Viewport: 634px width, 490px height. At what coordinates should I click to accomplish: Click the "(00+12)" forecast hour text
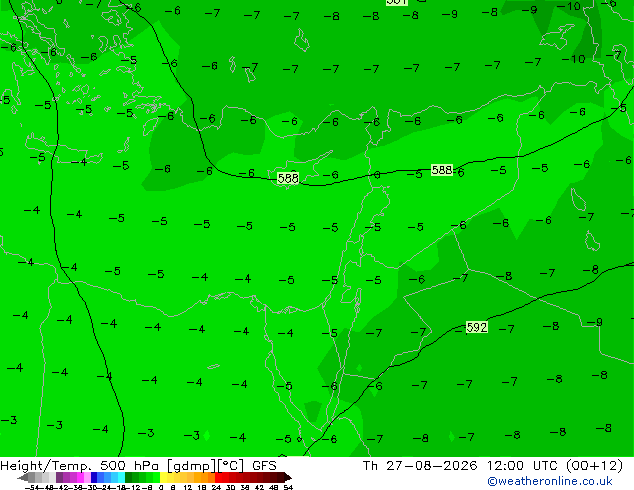point(594,466)
